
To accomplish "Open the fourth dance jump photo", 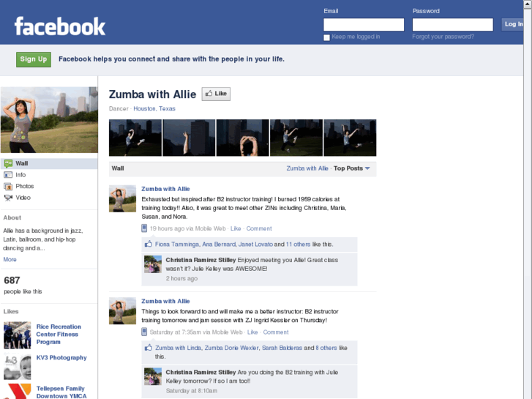I will tap(296, 138).
